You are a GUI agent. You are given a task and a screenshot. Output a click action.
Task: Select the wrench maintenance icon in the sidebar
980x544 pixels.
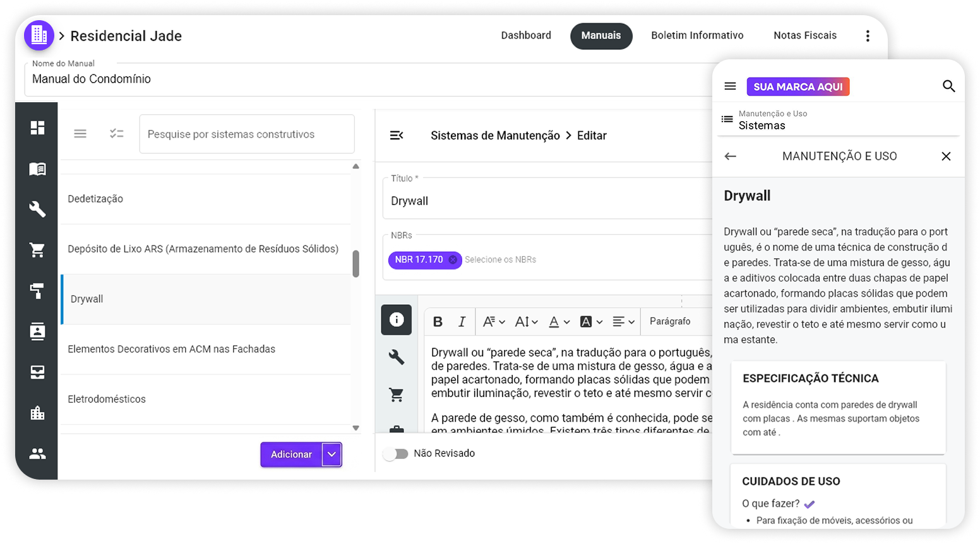click(x=38, y=209)
